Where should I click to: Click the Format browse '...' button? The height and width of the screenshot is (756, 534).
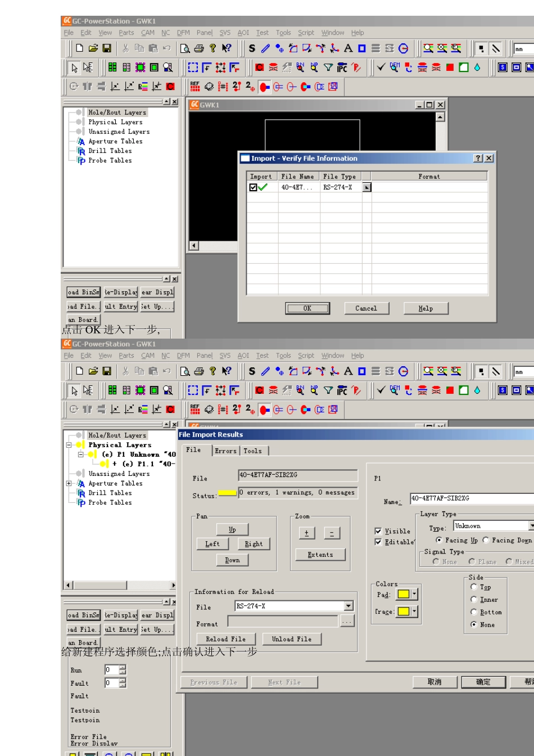tap(347, 622)
